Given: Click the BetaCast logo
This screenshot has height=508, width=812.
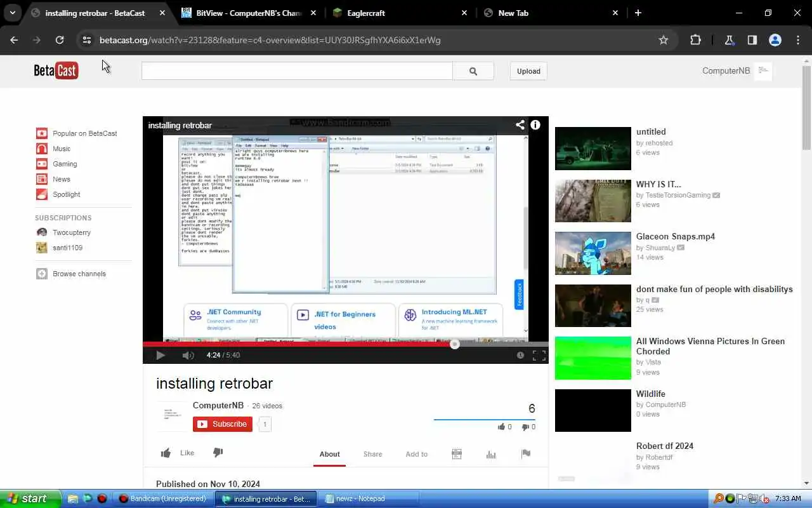Looking at the screenshot, I should tap(56, 70).
